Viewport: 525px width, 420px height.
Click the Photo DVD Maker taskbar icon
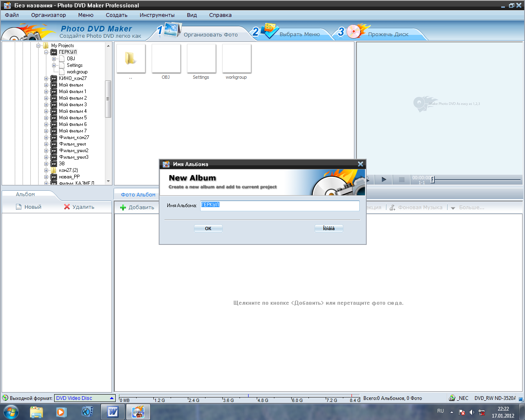click(138, 412)
